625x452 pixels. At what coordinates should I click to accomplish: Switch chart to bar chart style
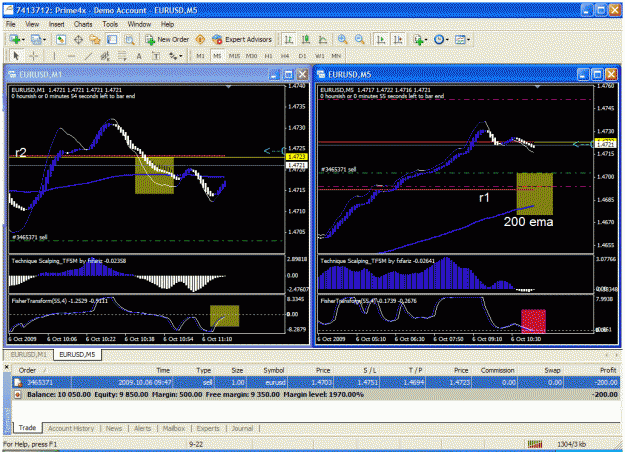coord(289,39)
